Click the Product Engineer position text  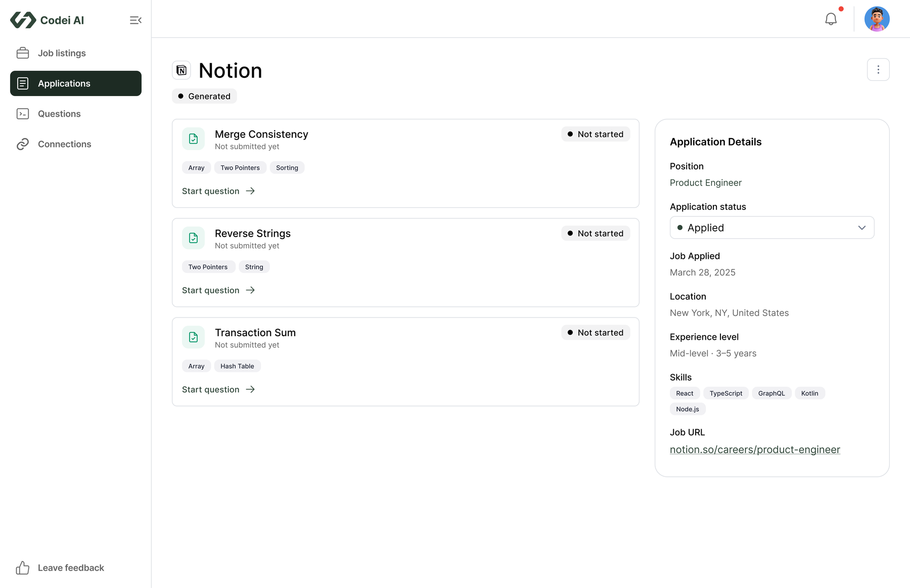(706, 183)
